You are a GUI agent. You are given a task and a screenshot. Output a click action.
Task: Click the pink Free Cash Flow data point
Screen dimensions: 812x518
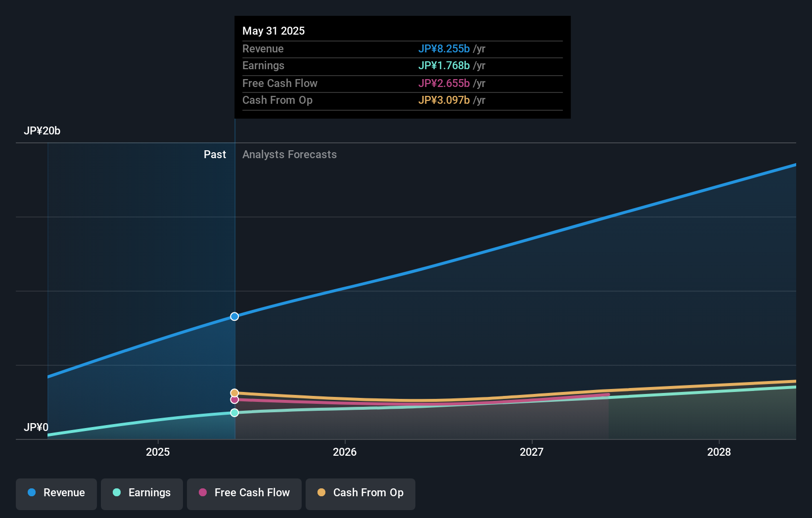(x=234, y=399)
